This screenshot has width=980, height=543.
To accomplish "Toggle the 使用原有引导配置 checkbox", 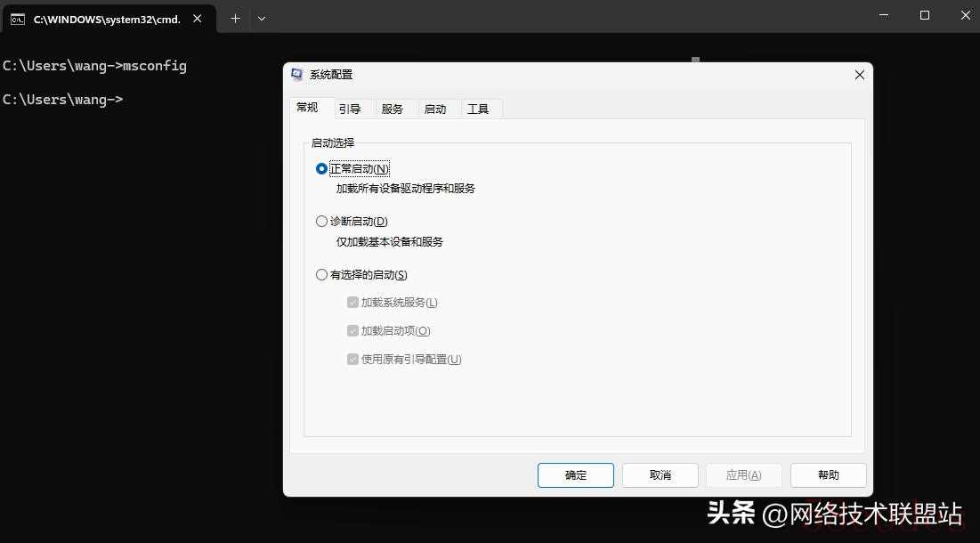I will (x=352, y=360).
